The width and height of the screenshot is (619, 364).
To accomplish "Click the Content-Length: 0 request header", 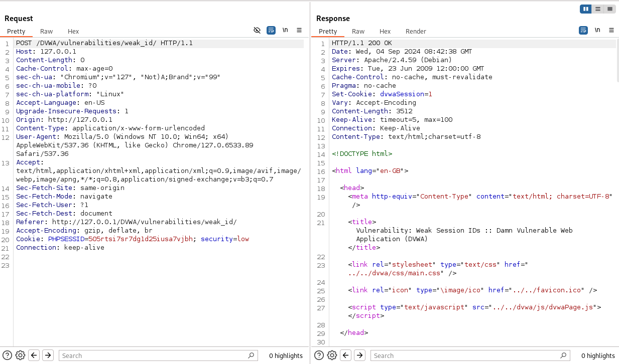I will click(x=50, y=61).
